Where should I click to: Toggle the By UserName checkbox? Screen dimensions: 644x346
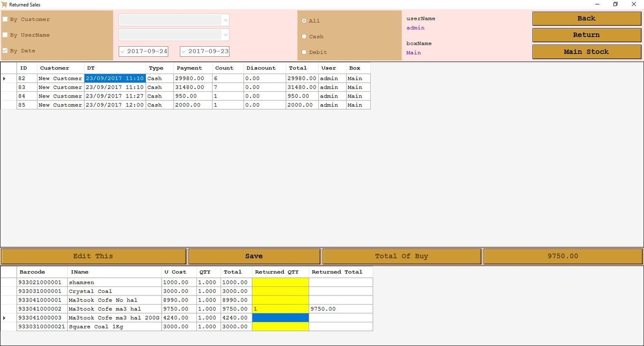(x=5, y=35)
